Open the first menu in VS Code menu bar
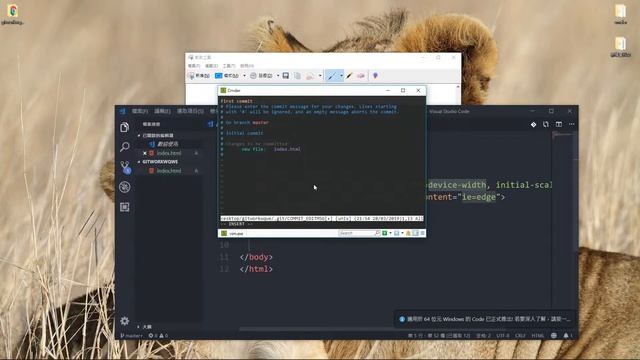The width and height of the screenshot is (640, 360). [140, 111]
